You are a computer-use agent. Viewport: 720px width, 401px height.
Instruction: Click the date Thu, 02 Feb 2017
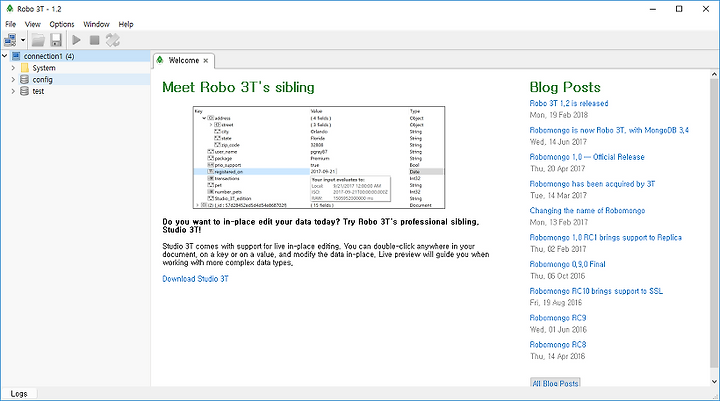(x=558, y=249)
